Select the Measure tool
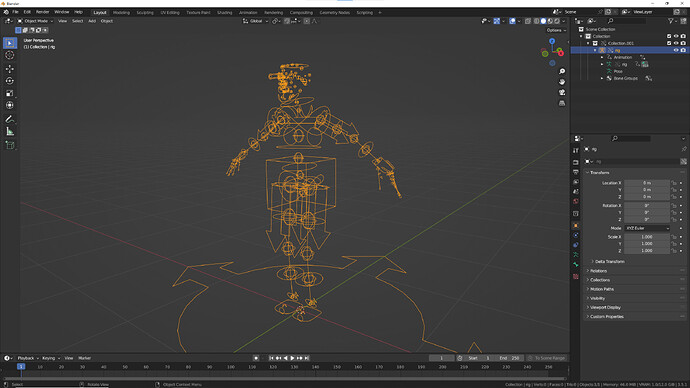Viewport: 690px width, 388px height. pyautogui.click(x=10, y=132)
